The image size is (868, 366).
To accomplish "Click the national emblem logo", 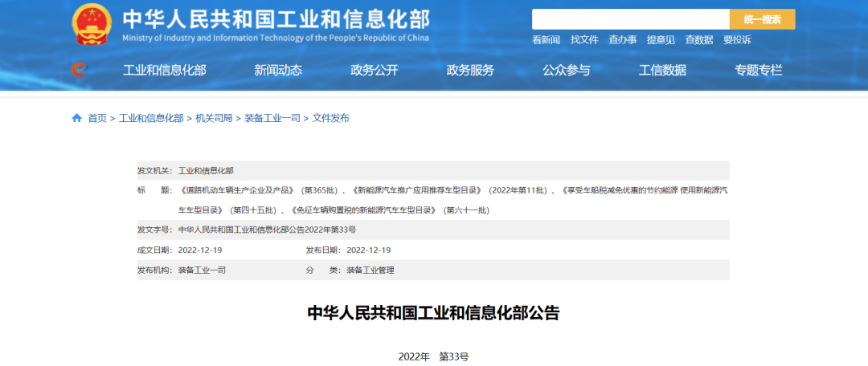I will 92,25.
